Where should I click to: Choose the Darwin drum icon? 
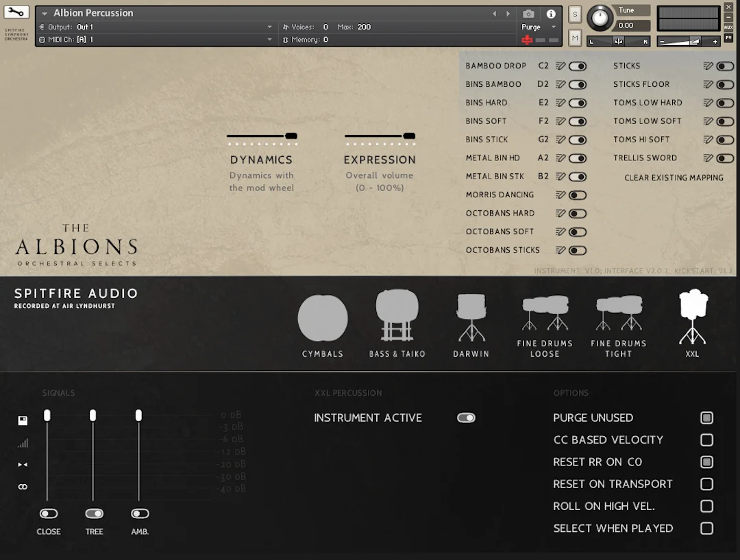pos(471,317)
